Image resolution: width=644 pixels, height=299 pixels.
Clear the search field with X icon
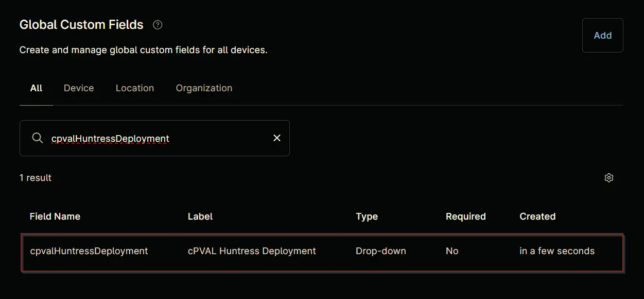click(277, 138)
